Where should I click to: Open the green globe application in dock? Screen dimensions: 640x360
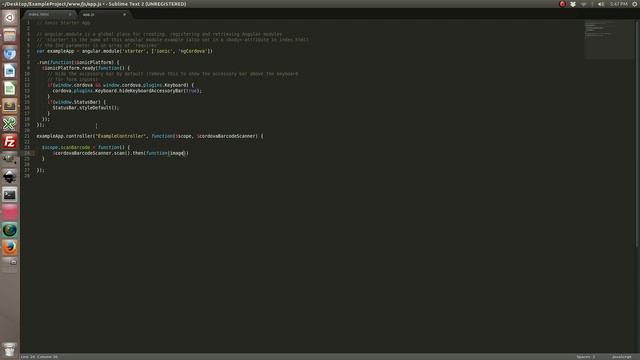pos(9,230)
